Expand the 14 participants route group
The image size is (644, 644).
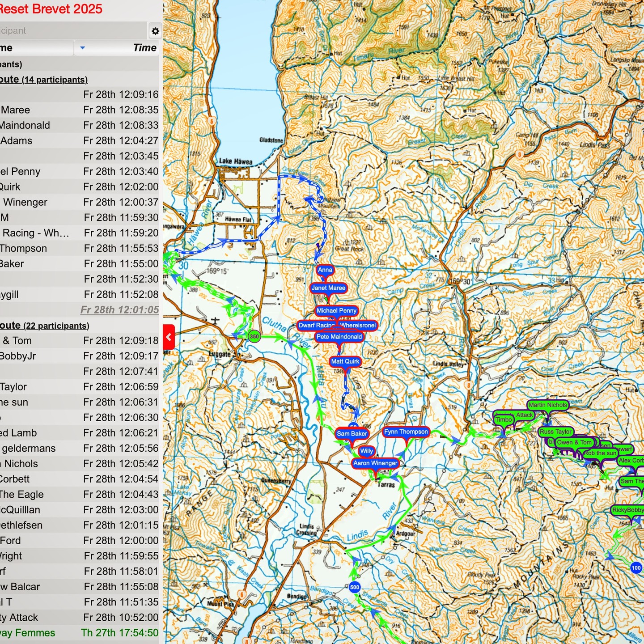click(x=44, y=80)
